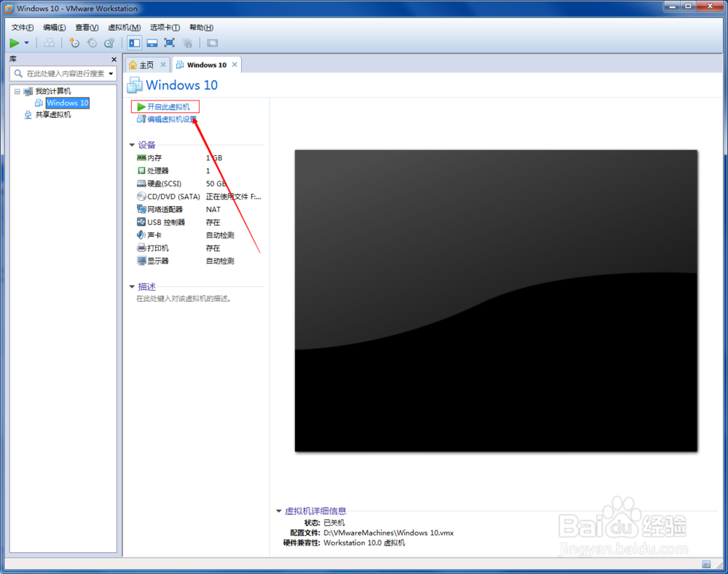Screen dimensions: 728x574
Task: Open the 文件(F) menu
Action: (x=23, y=28)
